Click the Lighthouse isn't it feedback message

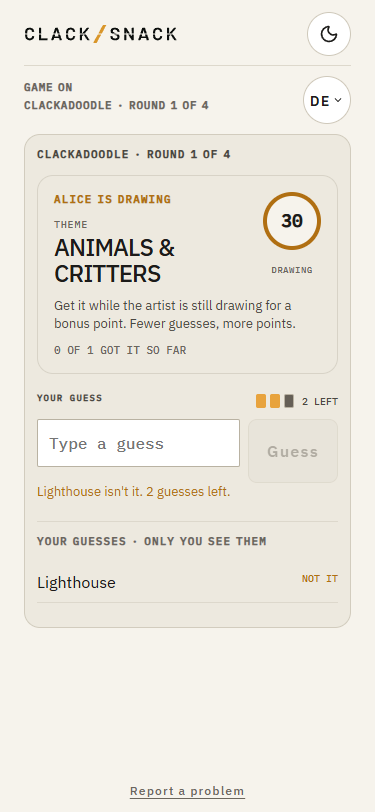[x=134, y=491]
